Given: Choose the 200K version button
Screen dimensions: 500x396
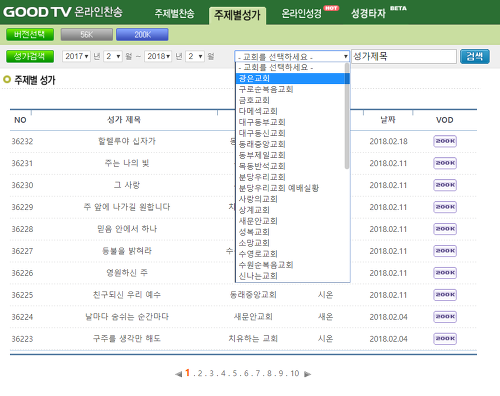Looking at the screenshot, I should (x=142, y=35).
